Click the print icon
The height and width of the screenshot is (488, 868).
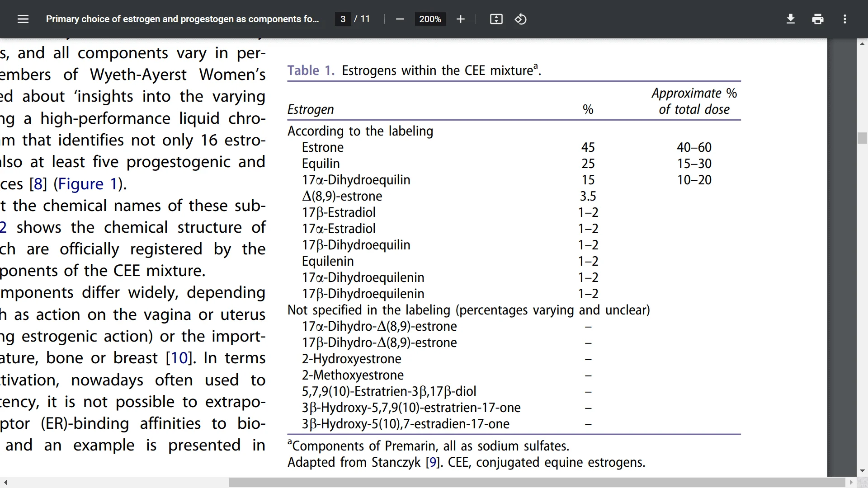[818, 19]
